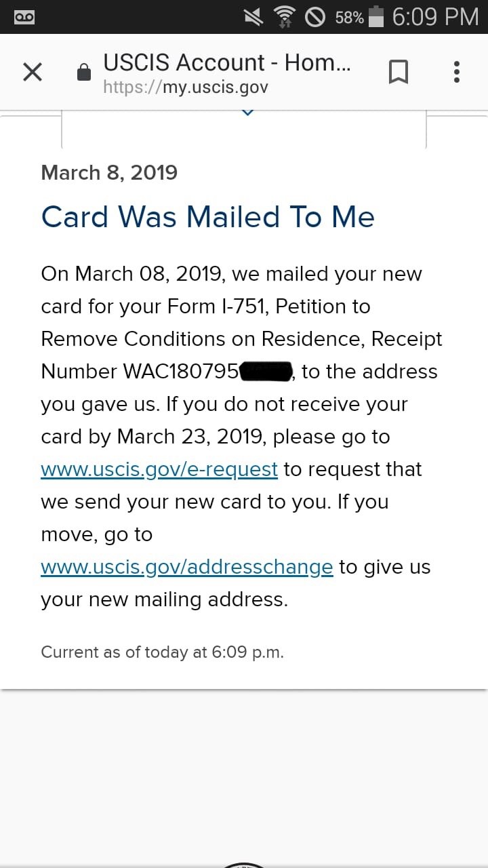This screenshot has width=488, height=868.
Task: Tap the "USCIS Account - Hom..." page title
Action: click(x=227, y=62)
